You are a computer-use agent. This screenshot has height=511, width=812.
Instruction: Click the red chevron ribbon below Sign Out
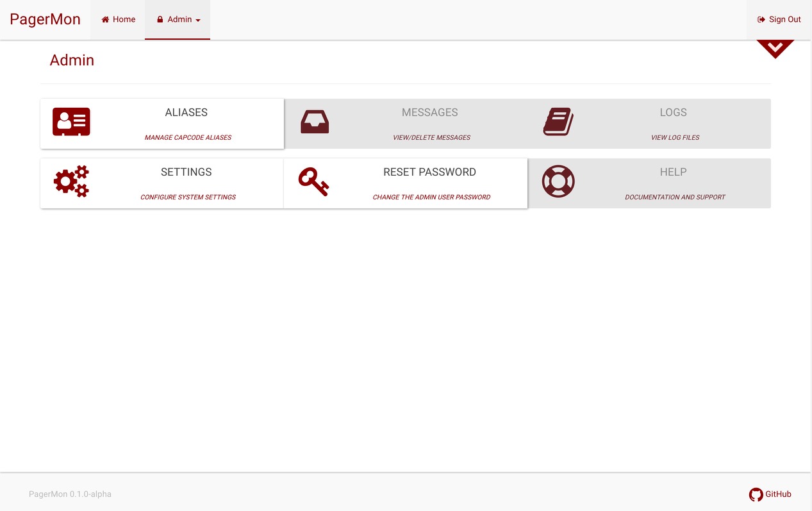[775, 49]
